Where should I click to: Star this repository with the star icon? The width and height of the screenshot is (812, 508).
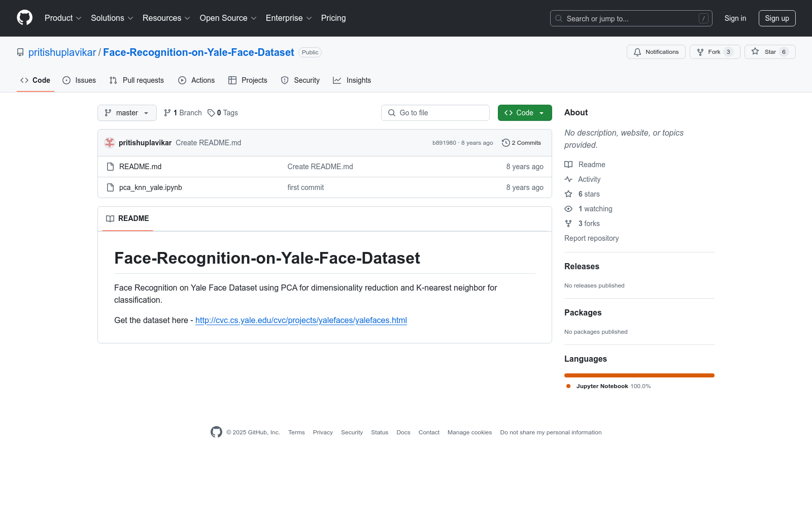click(755, 52)
